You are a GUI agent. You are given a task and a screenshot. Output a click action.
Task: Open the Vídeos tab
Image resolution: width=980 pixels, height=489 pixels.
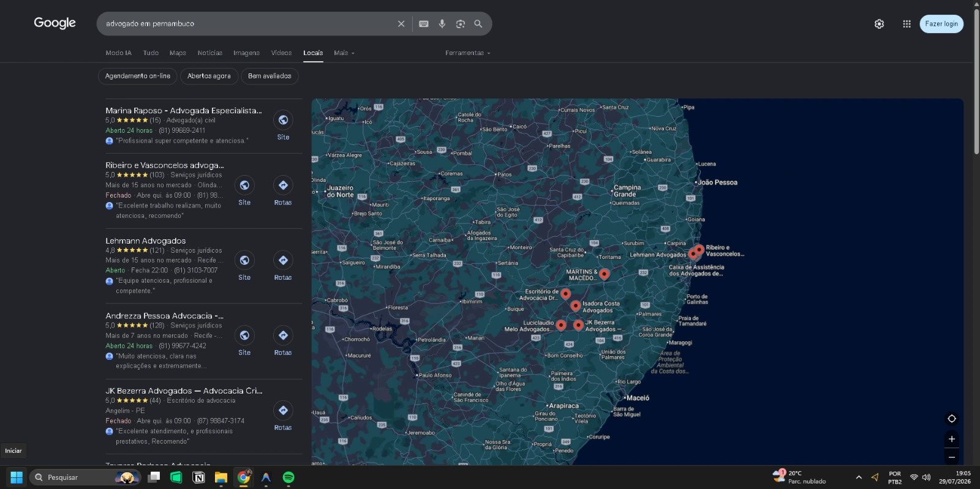pos(281,53)
